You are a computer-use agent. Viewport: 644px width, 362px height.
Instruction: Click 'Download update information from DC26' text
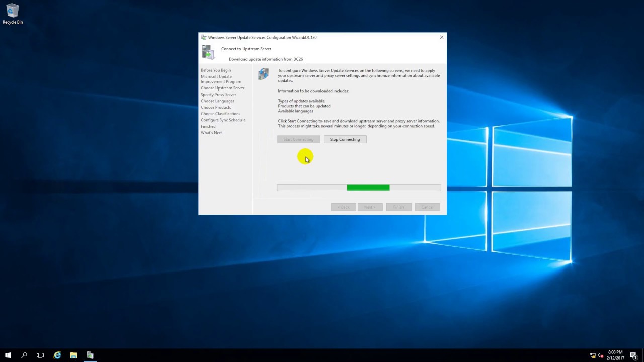coord(266,59)
